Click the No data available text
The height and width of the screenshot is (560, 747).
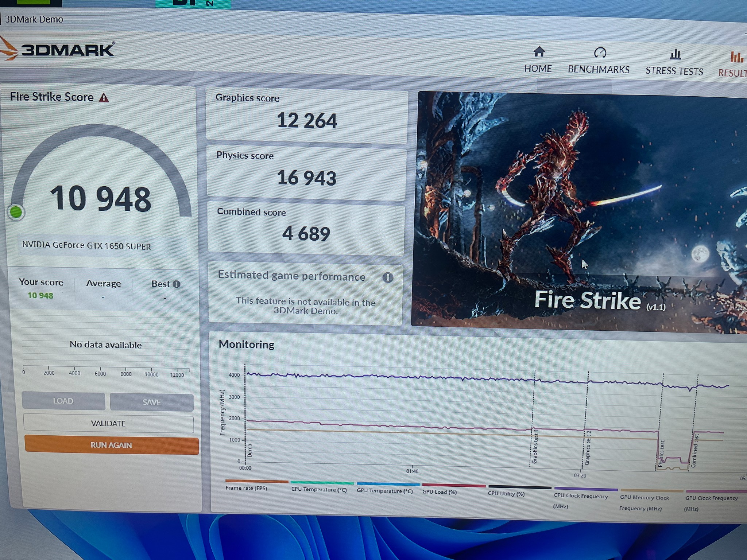click(106, 345)
